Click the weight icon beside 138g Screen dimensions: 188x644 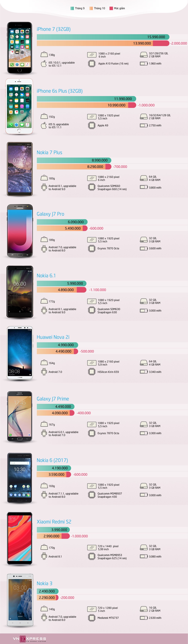(44, 54)
